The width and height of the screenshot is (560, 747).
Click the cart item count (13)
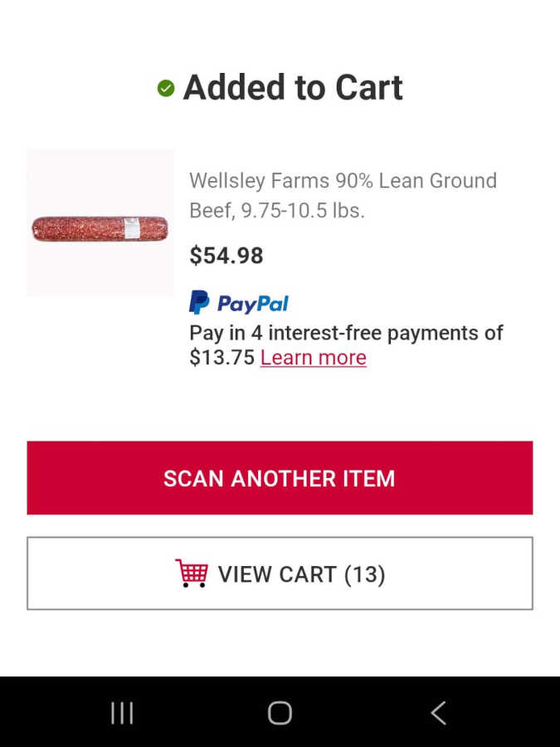point(364,574)
